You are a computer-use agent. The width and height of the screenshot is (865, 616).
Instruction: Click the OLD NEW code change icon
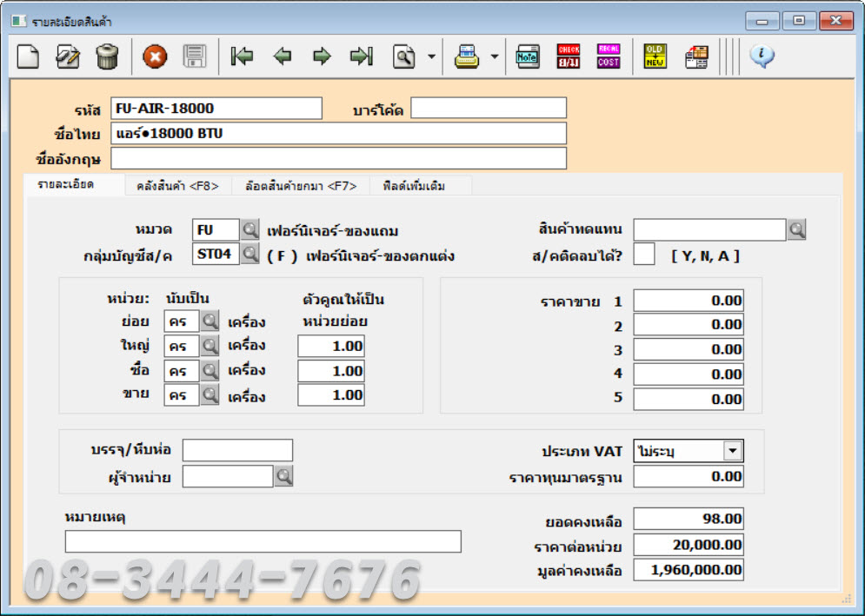pyautogui.click(x=655, y=56)
